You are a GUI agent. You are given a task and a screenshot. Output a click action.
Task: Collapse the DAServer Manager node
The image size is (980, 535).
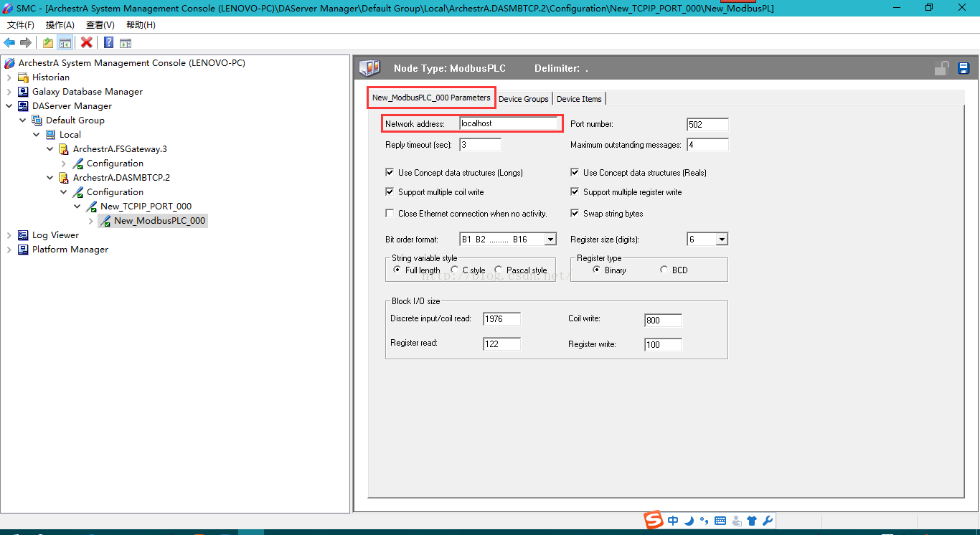pyautogui.click(x=9, y=106)
